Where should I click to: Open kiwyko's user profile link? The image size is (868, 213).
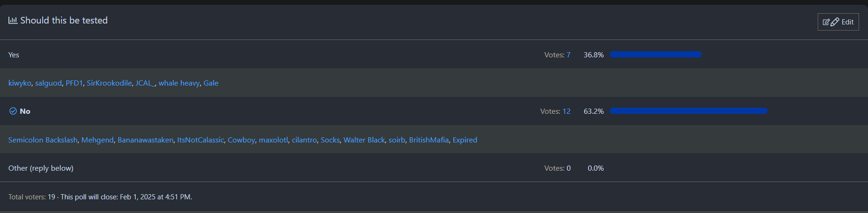pyautogui.click(x=20, y=83)
